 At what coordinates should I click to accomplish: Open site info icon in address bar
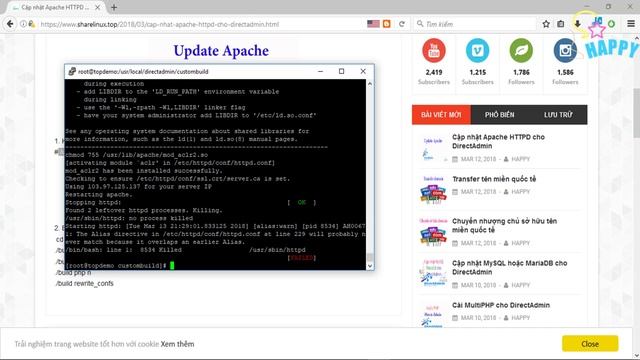23,24
